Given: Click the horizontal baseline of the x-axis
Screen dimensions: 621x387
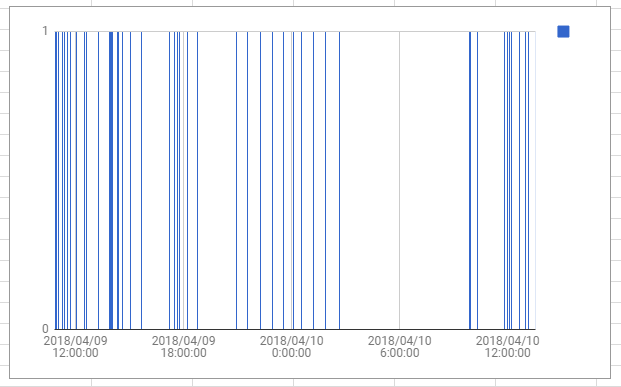Looking at the screenshot, I should [295, 329].
